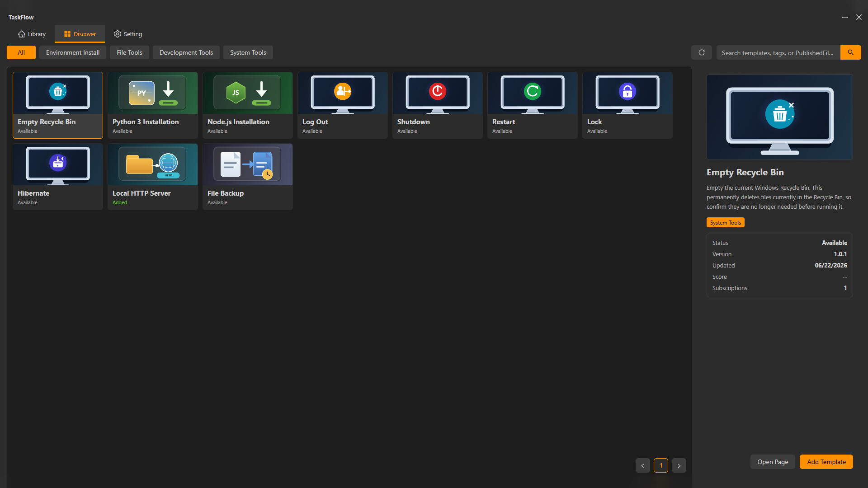This screenshot has width=868, height=488.
Task: Go to the previous page arrow
Action: [642, 465]
